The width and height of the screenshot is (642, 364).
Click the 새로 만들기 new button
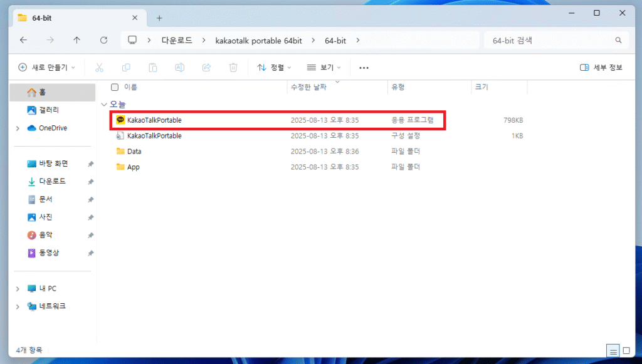click(47, 68)
